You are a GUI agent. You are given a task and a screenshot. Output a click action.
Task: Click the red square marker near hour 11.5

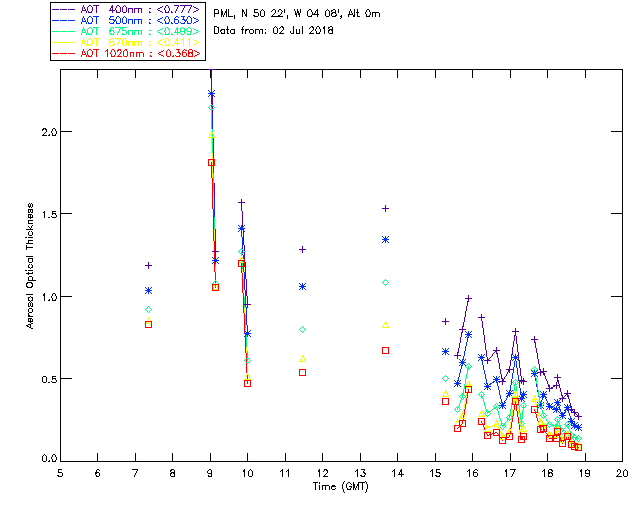coord(302,372)
